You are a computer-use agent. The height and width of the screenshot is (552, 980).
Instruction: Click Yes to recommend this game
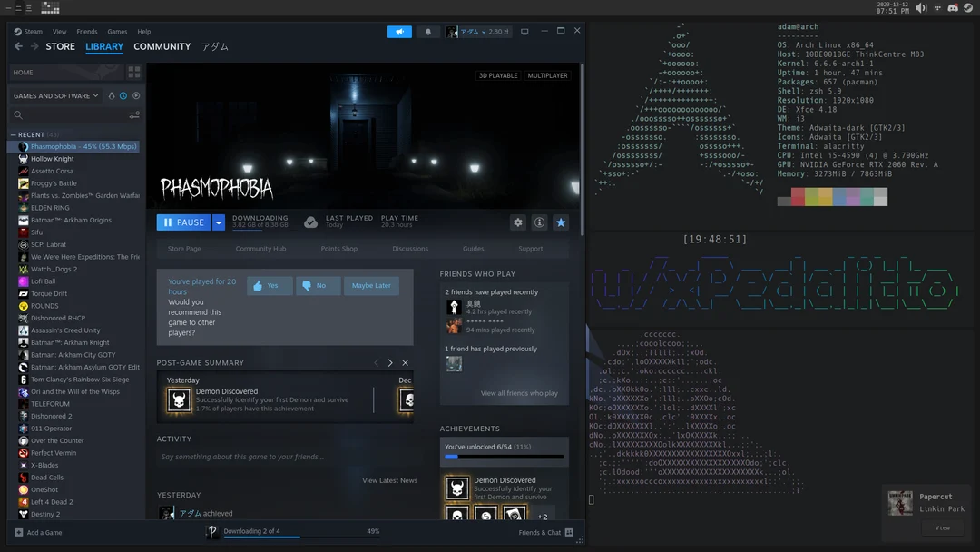(269, 285)
